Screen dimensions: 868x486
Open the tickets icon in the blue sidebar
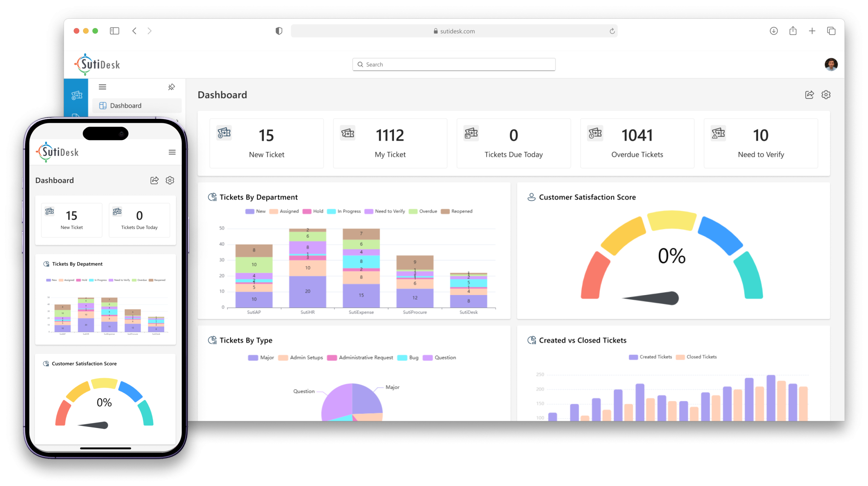(76, 96)
